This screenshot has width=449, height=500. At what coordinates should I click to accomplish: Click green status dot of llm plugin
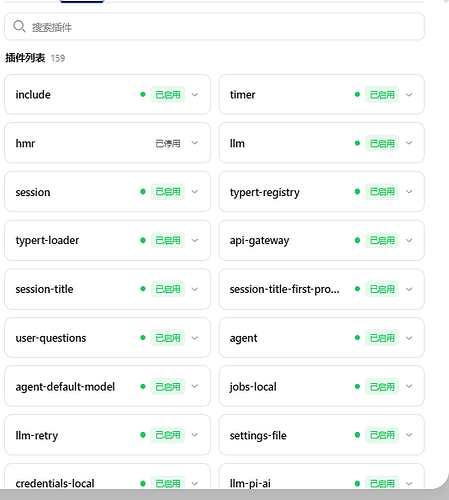[x=357, y=143]
